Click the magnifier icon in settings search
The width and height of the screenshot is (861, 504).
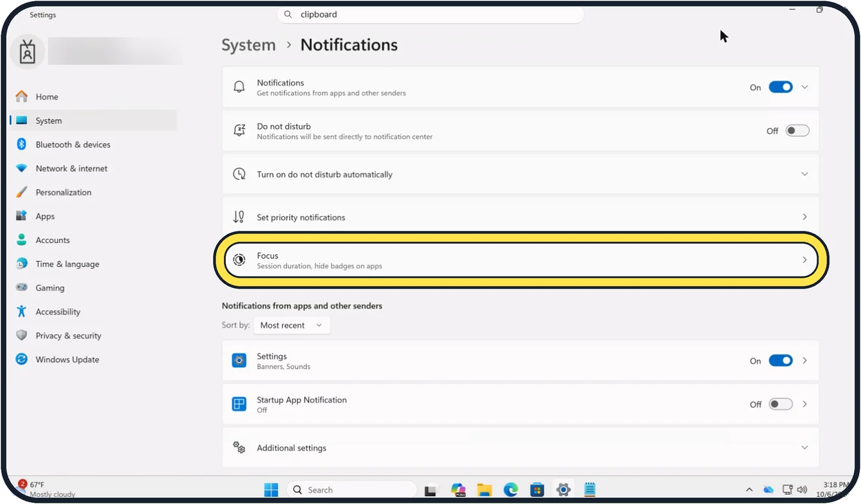[288, 14]
